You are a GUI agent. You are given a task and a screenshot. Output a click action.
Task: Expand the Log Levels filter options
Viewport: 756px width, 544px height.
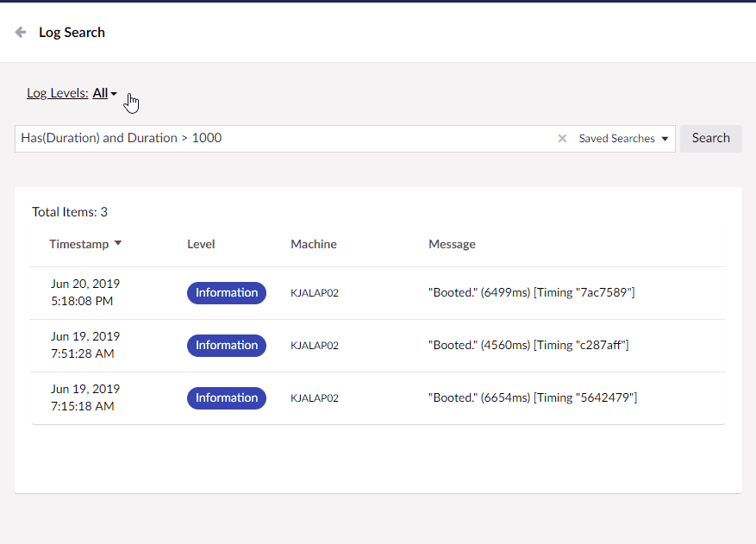coord(103,93)
